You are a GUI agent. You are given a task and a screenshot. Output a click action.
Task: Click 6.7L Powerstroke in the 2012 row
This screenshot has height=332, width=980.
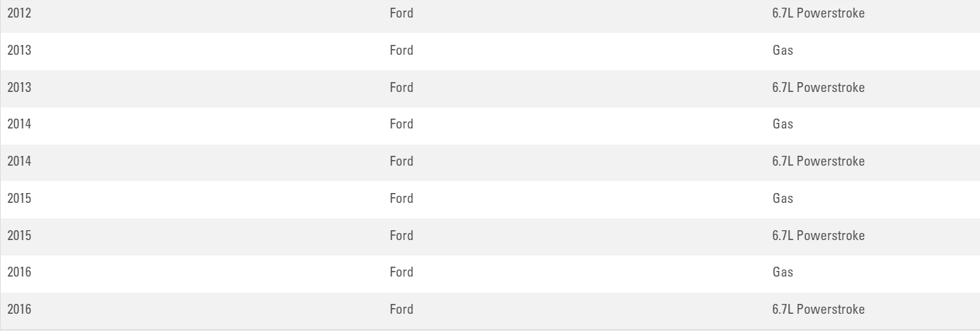pyautogui.click(x=818, y=14)
